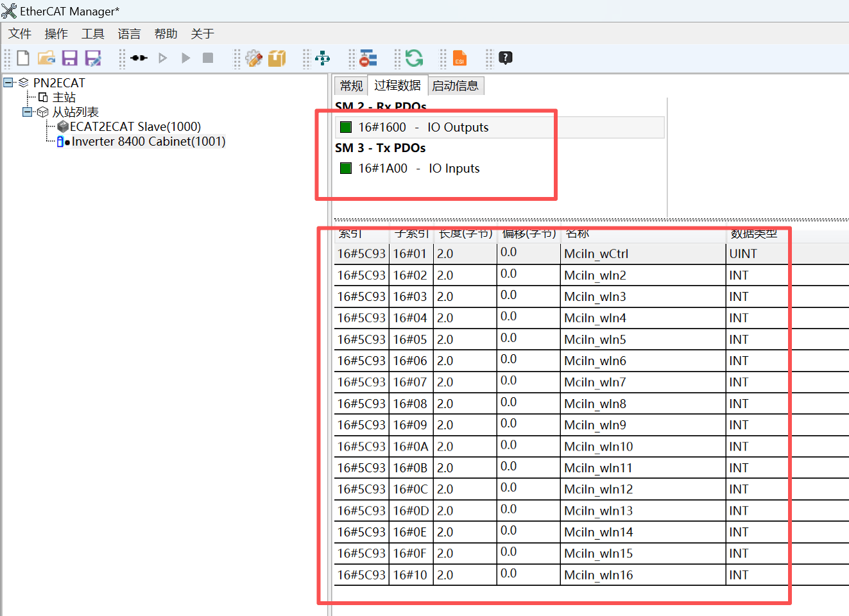The width and height of the screenshot is (849, 616).
Task: Select Inverter 8400 Cabinet(1001) in tree
Action: click(149, 142)
